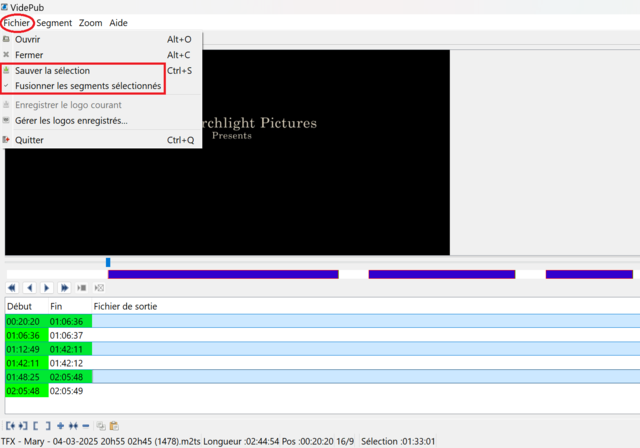The width and height of the screenshot is (640, 448).
Task: Click the fast forward double-arrow button
Action: (x=64, y=288)
